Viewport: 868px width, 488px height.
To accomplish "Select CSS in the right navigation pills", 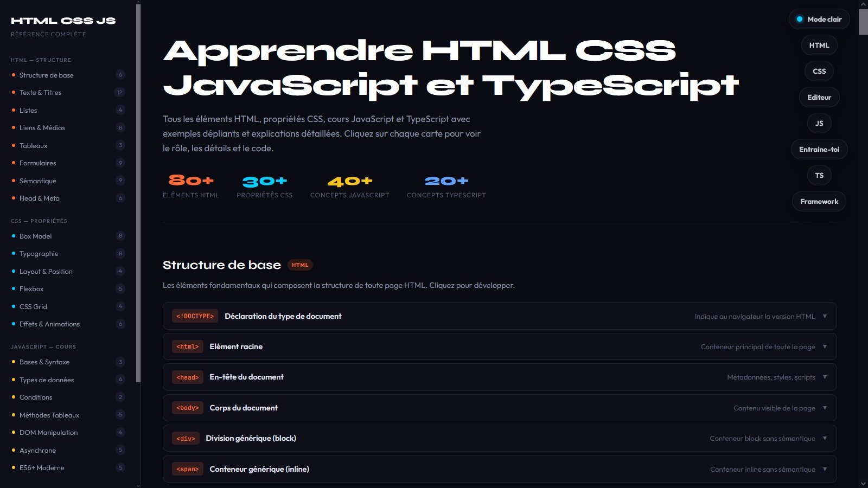I will coord(819,71).
